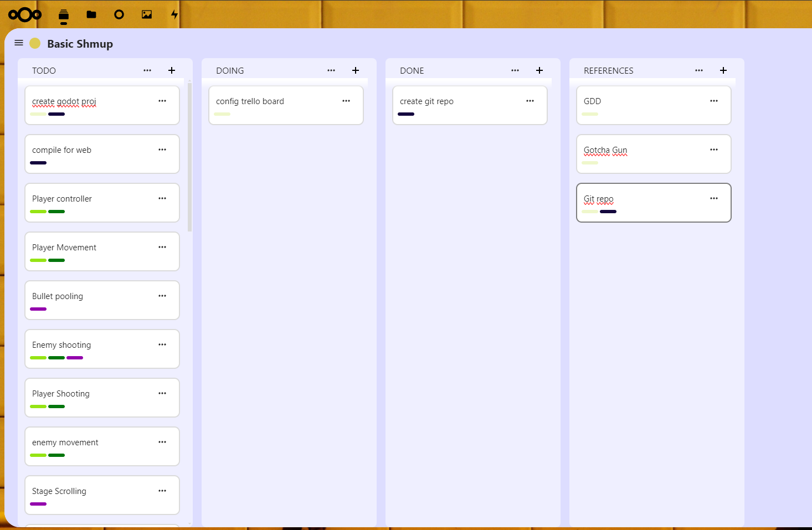
Task: Open actions menu on Bullet pooling card
Action: coord(162,296)
